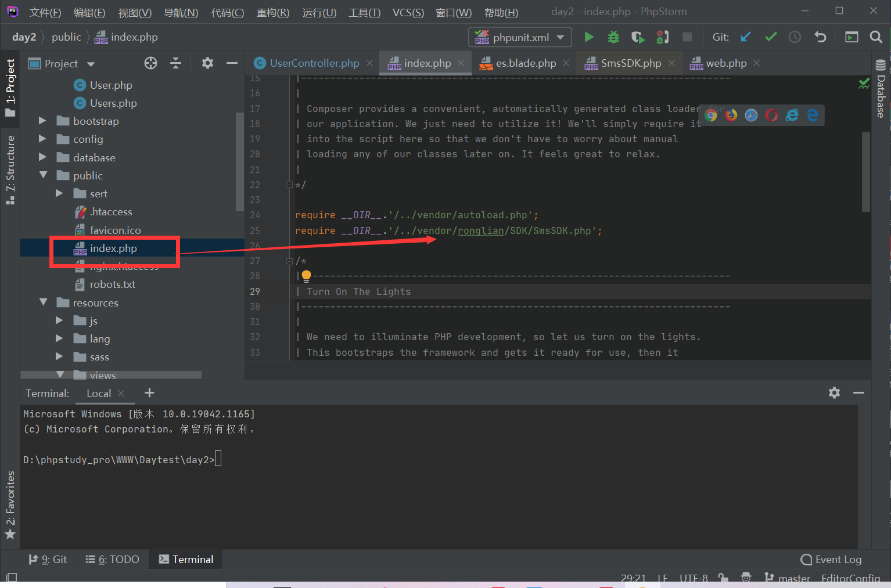Show Git history via clock icon
Screen dimensions: 891x588
795,37
